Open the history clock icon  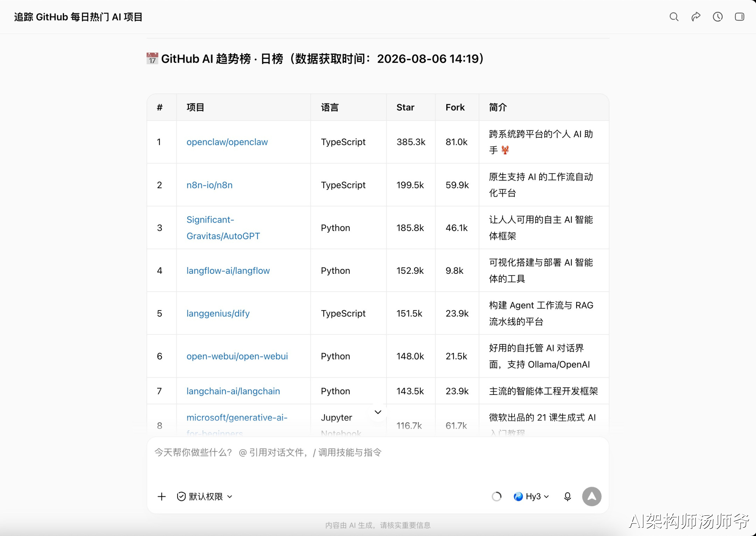[717, 17]
